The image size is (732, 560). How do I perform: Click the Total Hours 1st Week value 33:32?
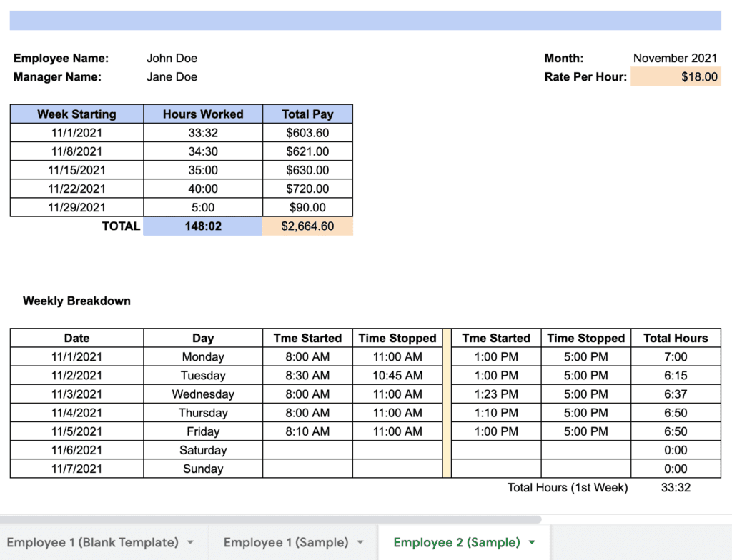(x=676, y=487)
